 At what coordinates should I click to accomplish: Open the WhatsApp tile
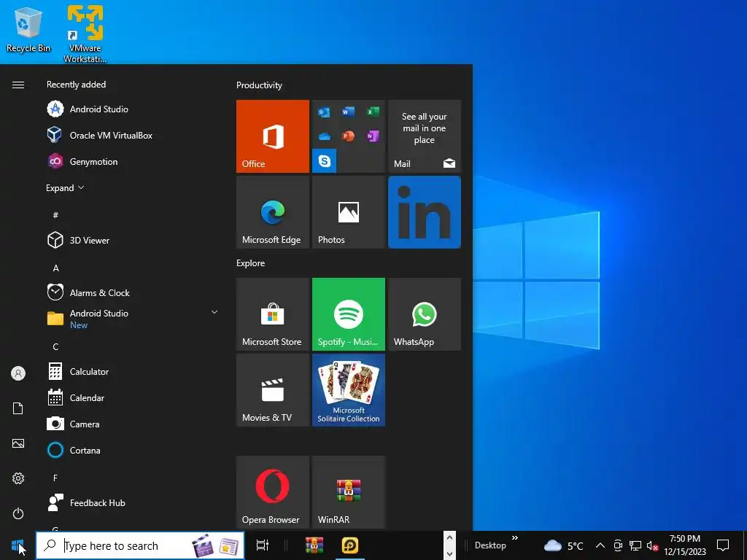pyautogui.click(x=425, y=314)
